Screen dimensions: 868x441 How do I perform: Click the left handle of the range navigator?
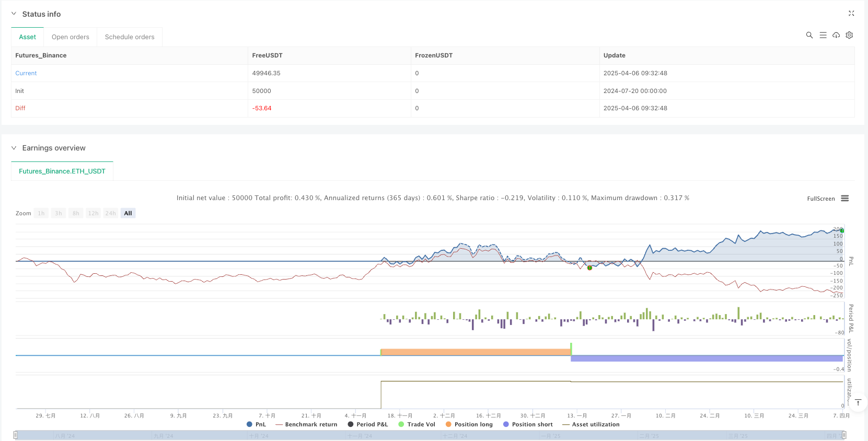pos(16,435)
